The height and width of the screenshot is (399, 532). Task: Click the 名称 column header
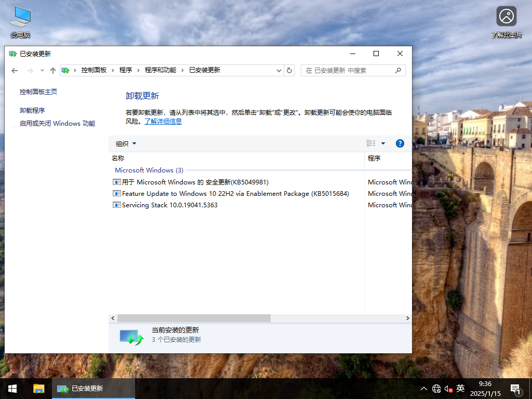point(118,158)
